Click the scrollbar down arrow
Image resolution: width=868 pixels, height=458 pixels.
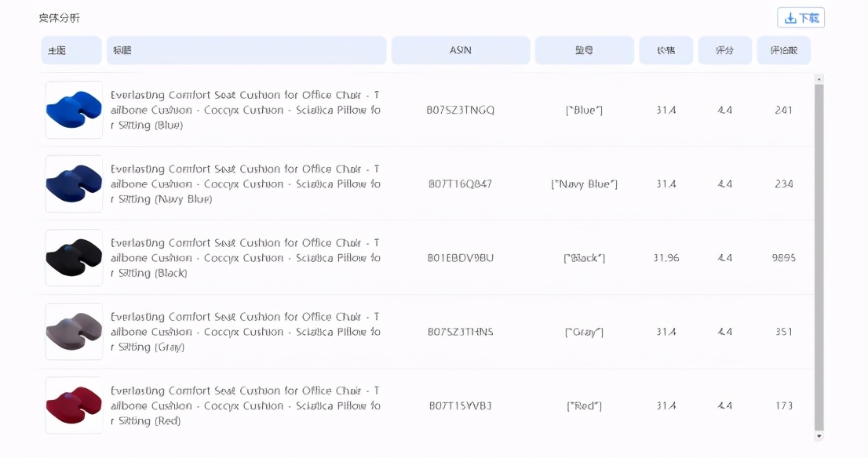click(x=819, y=435)
